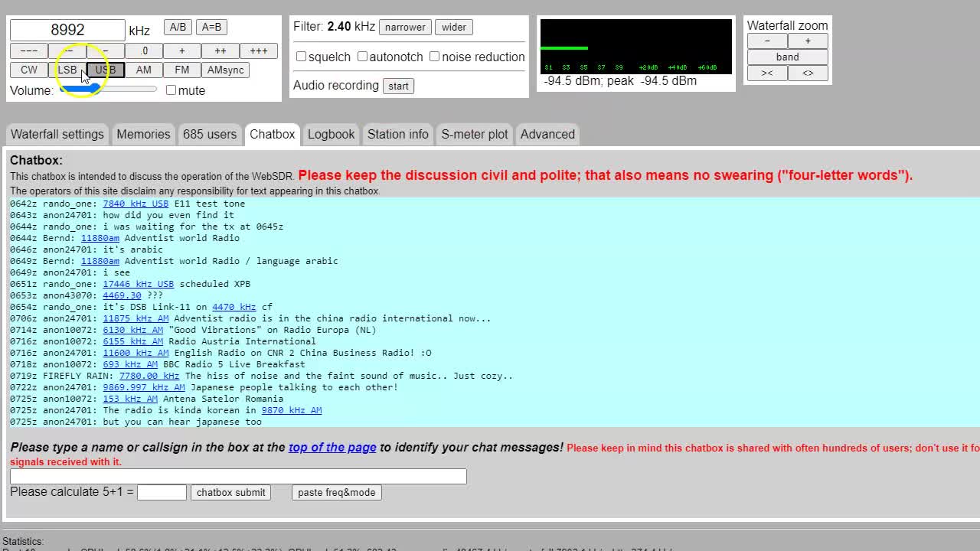Open the Logbook tab
The width and height of the screenshot is (980, 551).
331,134
